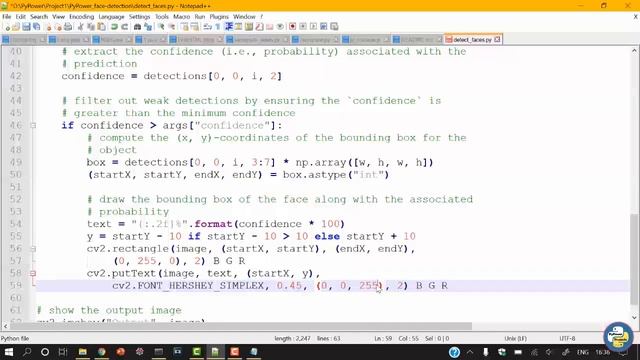640x360 pixels.
Task: Click the vertical scrollbar down arrow
Action: (x=634, y=317)
